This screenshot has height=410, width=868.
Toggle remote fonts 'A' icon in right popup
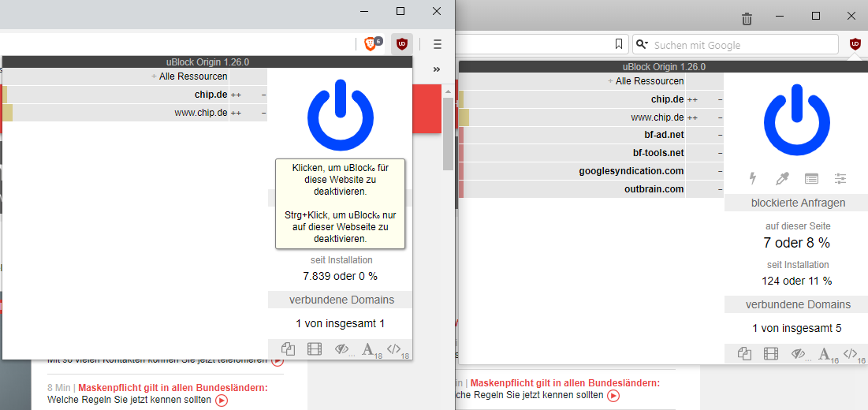pos(825,353)
